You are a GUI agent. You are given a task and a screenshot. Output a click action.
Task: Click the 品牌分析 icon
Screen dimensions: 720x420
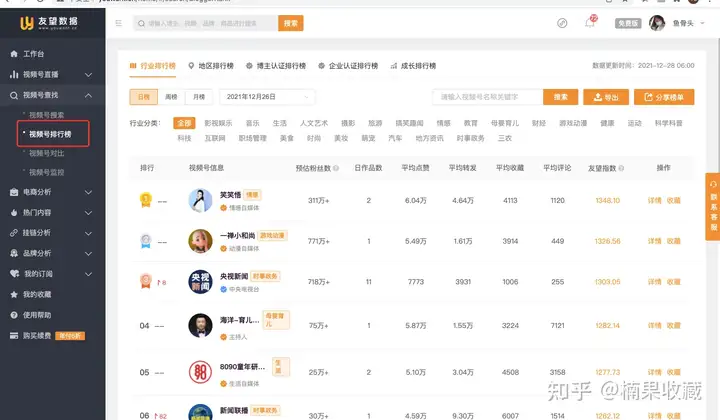tap(14, 253)
